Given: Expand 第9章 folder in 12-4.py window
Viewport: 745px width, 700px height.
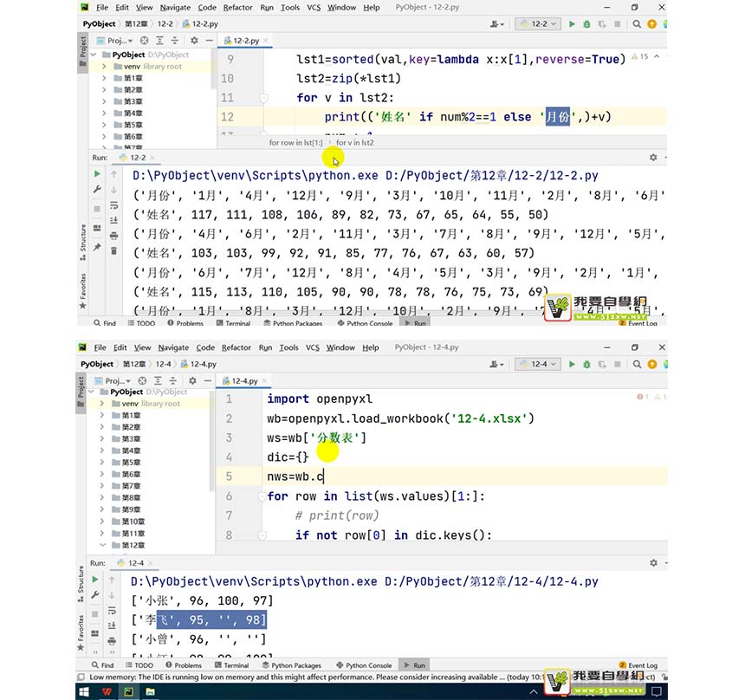Looking at the screenshot, I should point(102,509).
